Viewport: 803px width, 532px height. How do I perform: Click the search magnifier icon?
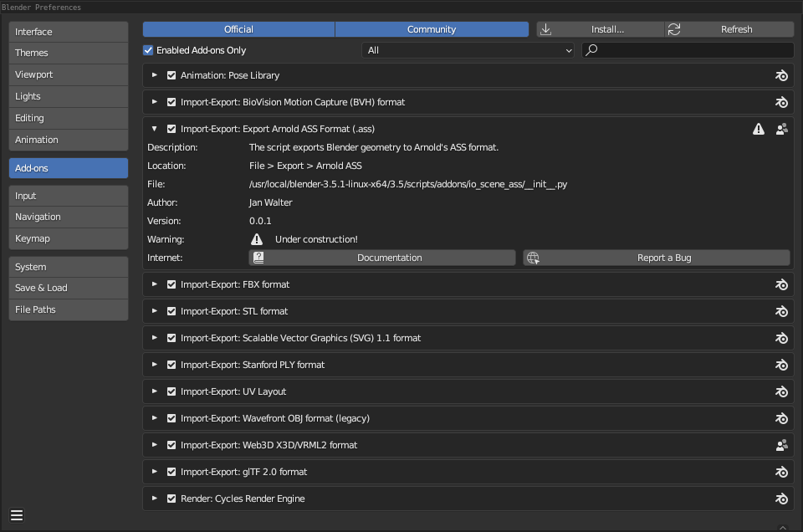click(591, 49)
